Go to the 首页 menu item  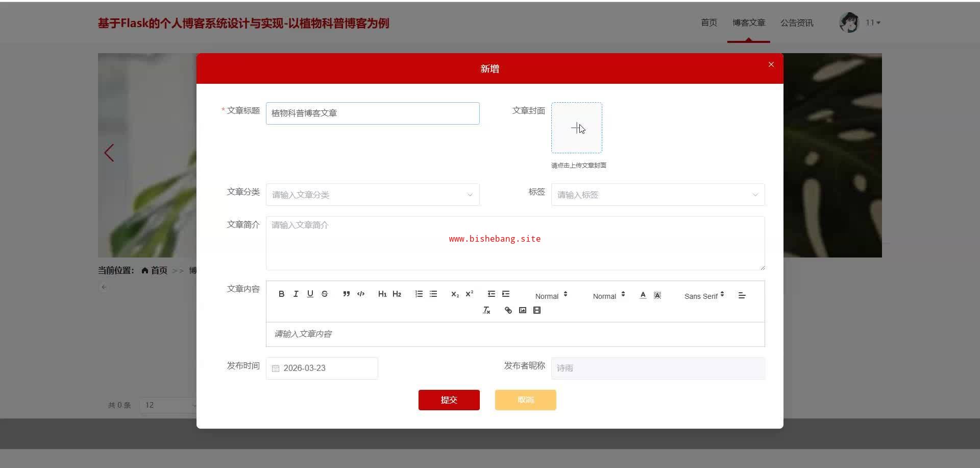coord(709,22)
